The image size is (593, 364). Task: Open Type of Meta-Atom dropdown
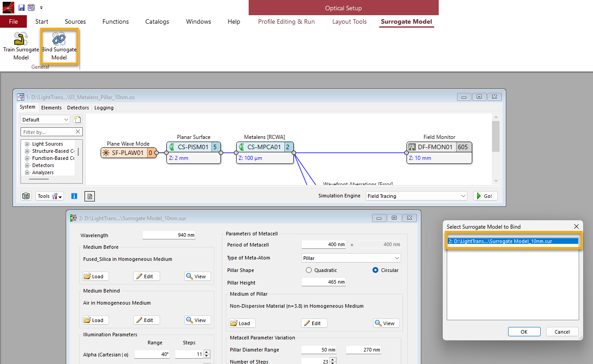(351, 258)
